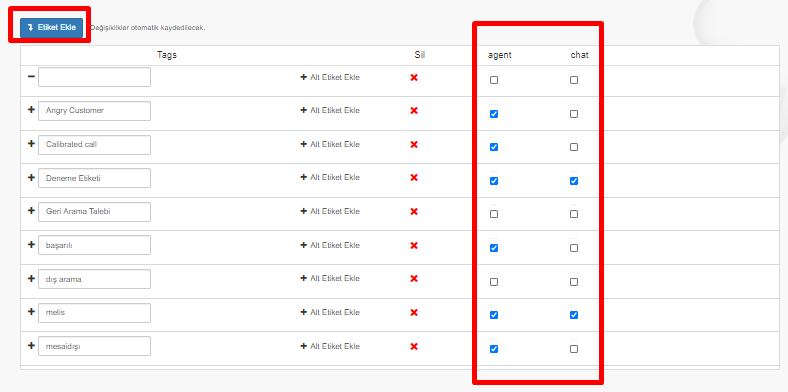
Task: Uncheck agent for Deneme Etiketi
Action: [494, 181]
